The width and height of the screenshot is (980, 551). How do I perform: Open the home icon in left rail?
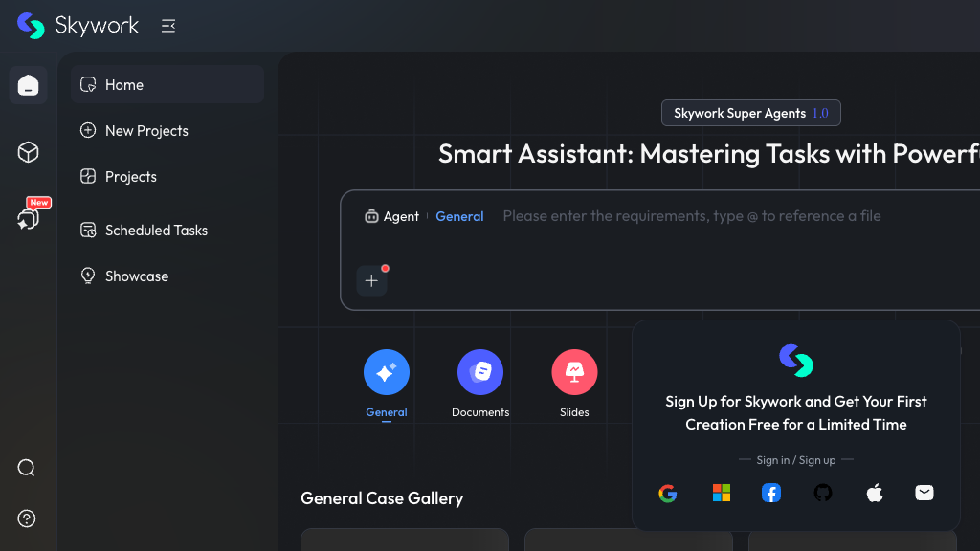pos(29,85)
